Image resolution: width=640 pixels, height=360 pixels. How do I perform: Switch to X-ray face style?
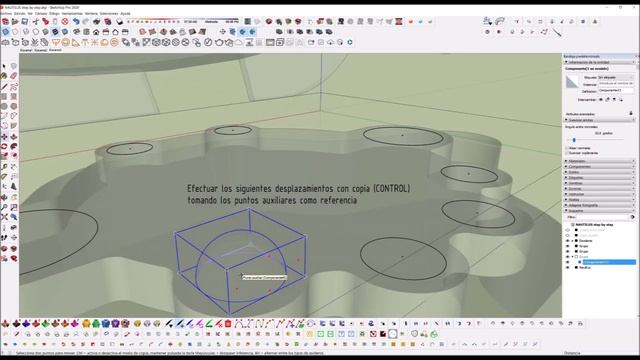(5, 31)
